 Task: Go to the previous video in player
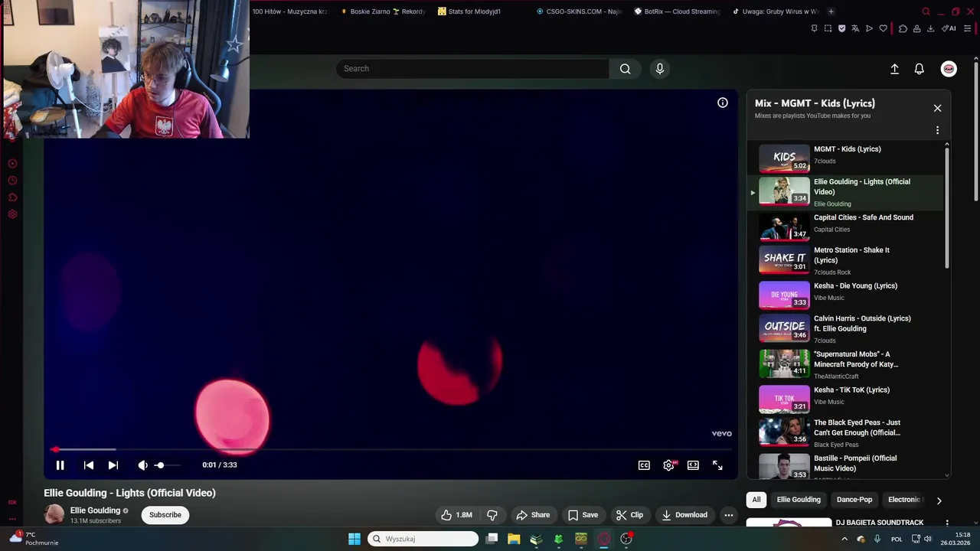pos(89,465)
